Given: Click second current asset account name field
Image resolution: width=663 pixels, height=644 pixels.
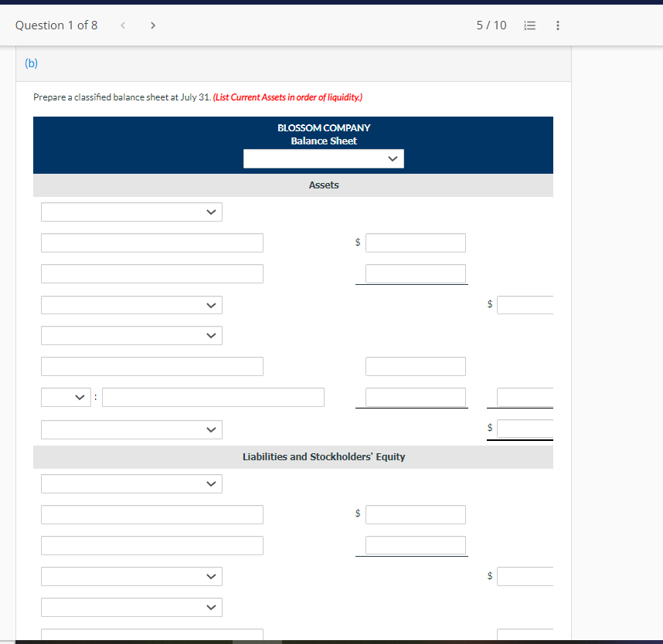Looking at the screenshot, I should tap(152, 274).
